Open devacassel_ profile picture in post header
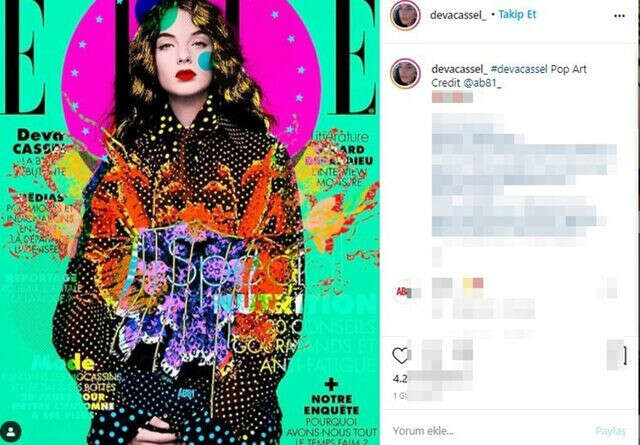640x445 pixels. pos(405,16)
